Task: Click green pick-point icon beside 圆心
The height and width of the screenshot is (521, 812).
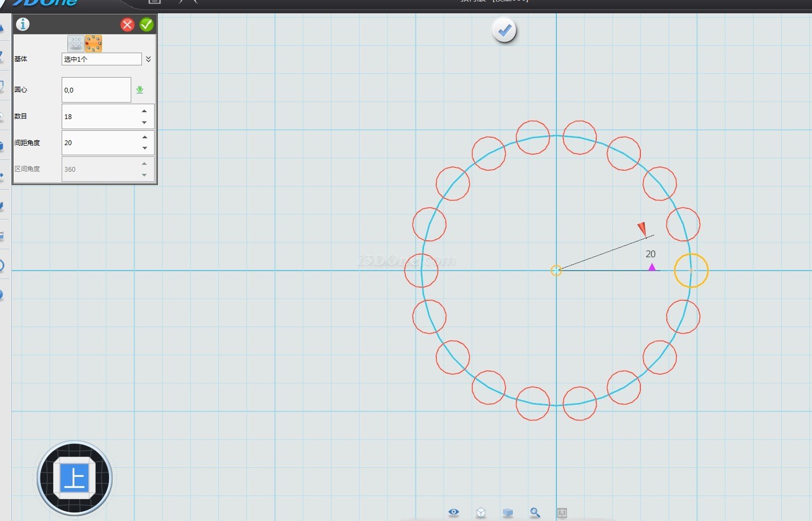Action: pyautogui.click(x=140, y=90)
